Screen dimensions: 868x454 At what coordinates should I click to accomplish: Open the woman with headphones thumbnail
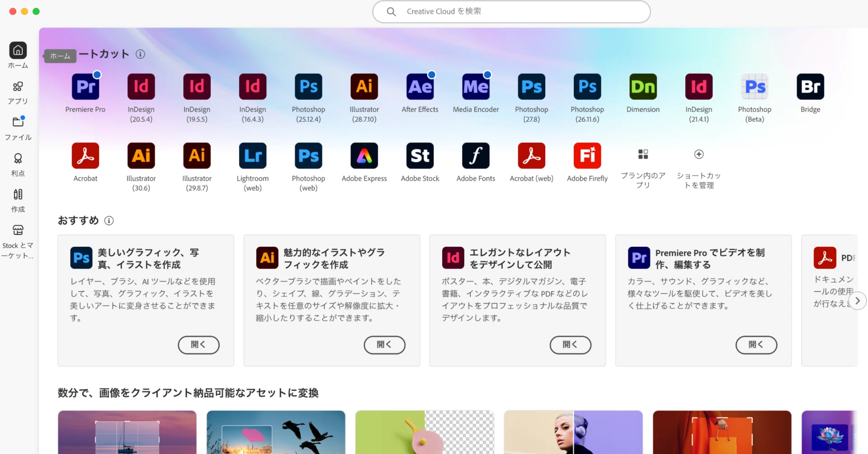pos(573,432)
